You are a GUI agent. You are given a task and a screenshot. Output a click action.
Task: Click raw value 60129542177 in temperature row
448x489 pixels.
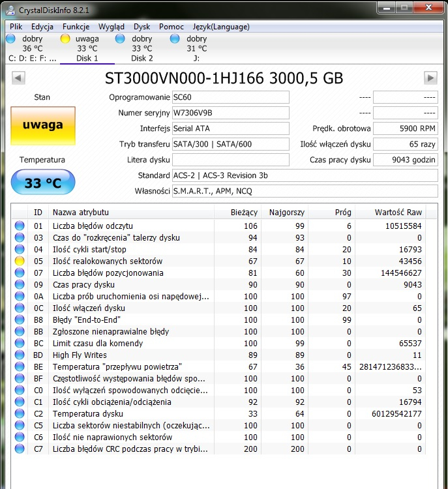click(x=396, y=414)
